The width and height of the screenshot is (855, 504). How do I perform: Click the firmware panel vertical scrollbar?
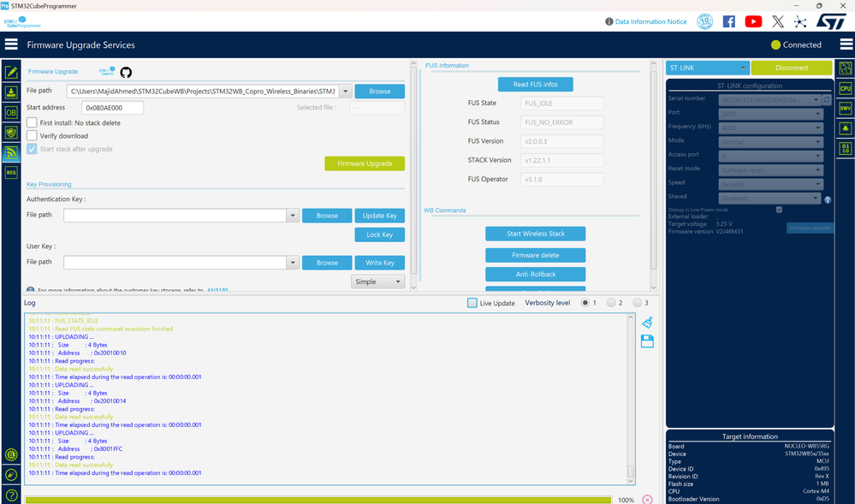(x=413, y=175)
